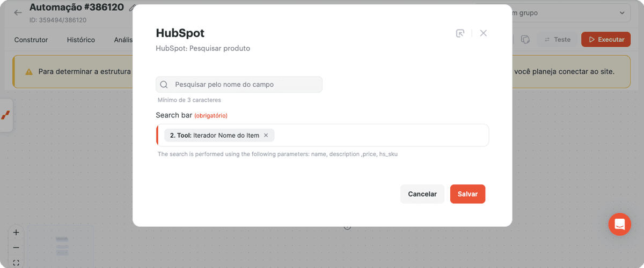The height and width of the screenshot is (268, 644).
Task: Edit the automation name with the pencil icon
Action: (x=133, y=8)
